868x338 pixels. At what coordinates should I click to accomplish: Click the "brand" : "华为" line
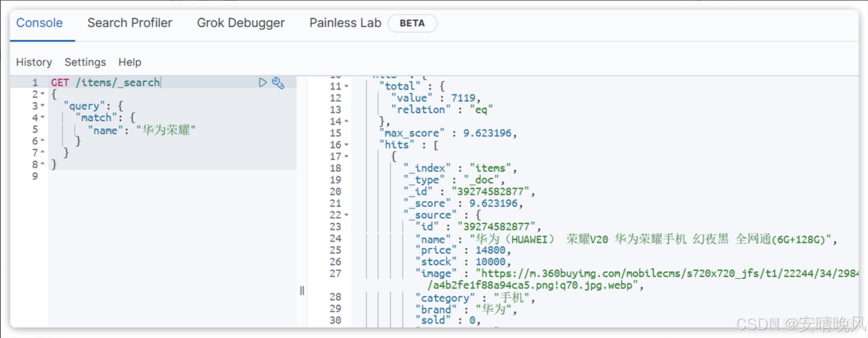(x=466, y=310)
